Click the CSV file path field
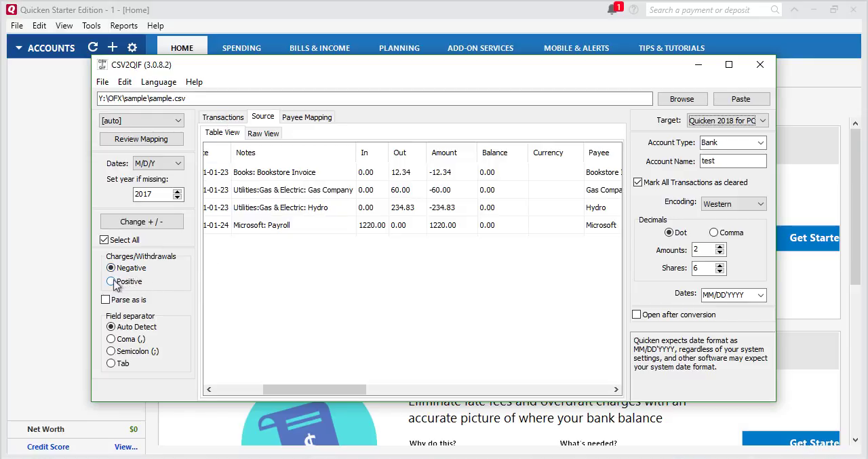868x459 pixels. click(x=374, y=99)
